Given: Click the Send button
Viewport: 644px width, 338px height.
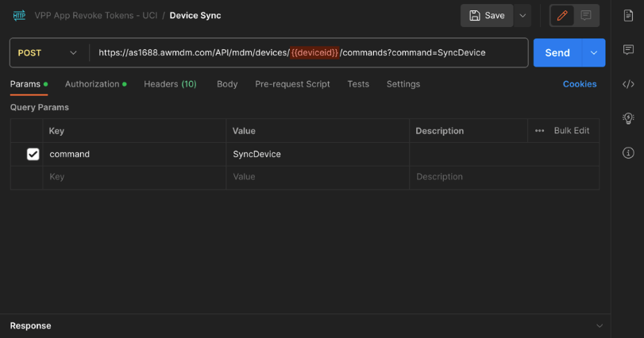Looking at the screenshot, I should click(557, 52).
